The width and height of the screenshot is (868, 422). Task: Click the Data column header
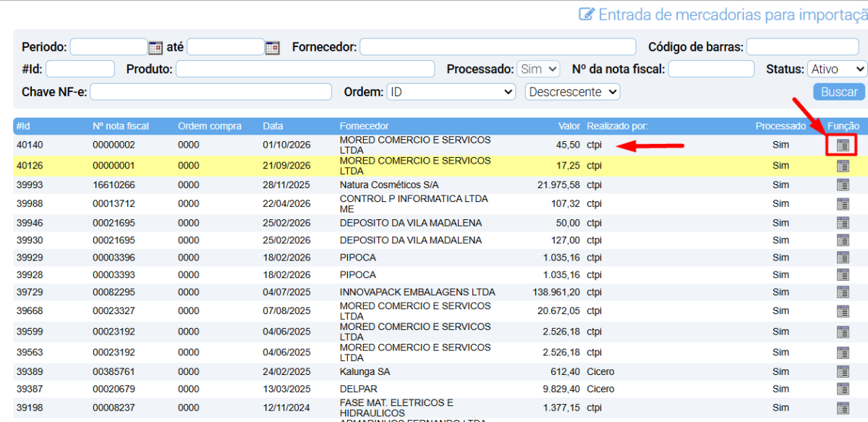[x=273, y=126]
